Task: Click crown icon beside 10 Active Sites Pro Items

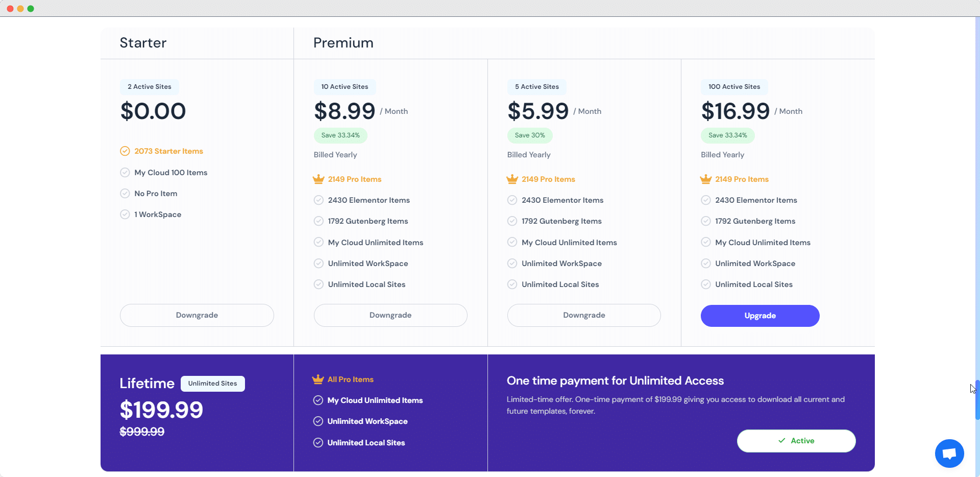Action: (x=318, y=179)
